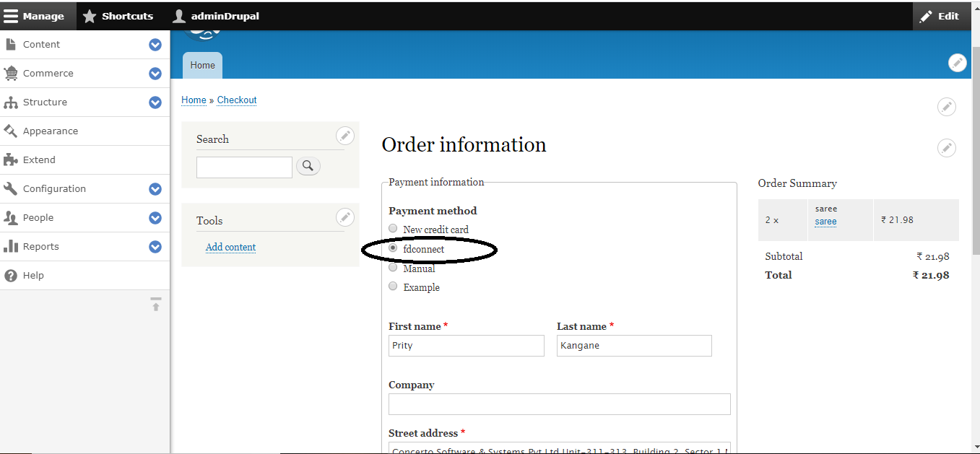The image size is (980, 454).
Task: Click pencil icon on Search block
Action: (345, 136)
